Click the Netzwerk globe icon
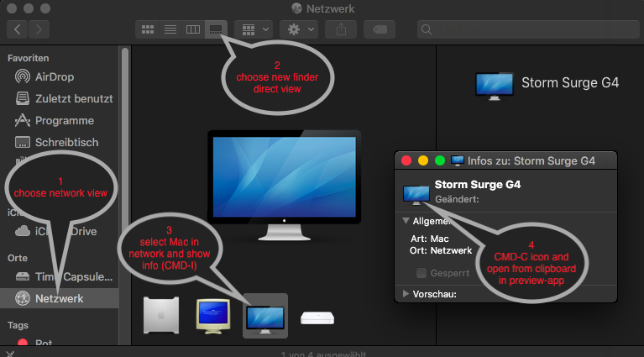Screen dimensions: 644x357 point(23,298)
